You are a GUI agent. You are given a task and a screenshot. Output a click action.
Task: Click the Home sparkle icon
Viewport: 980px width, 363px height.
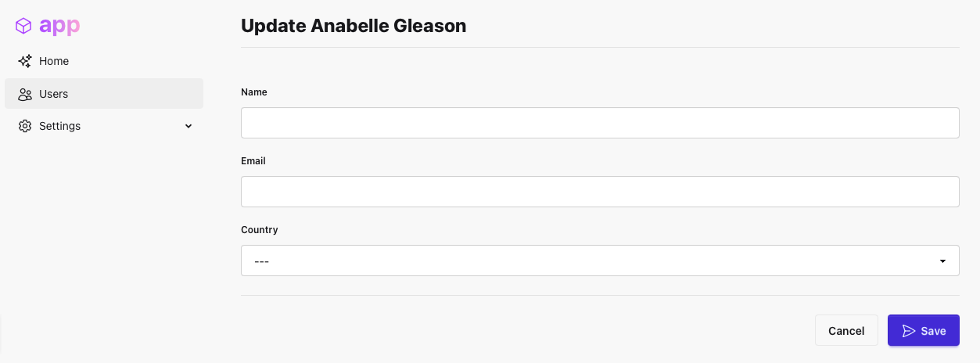click(25, 61)
